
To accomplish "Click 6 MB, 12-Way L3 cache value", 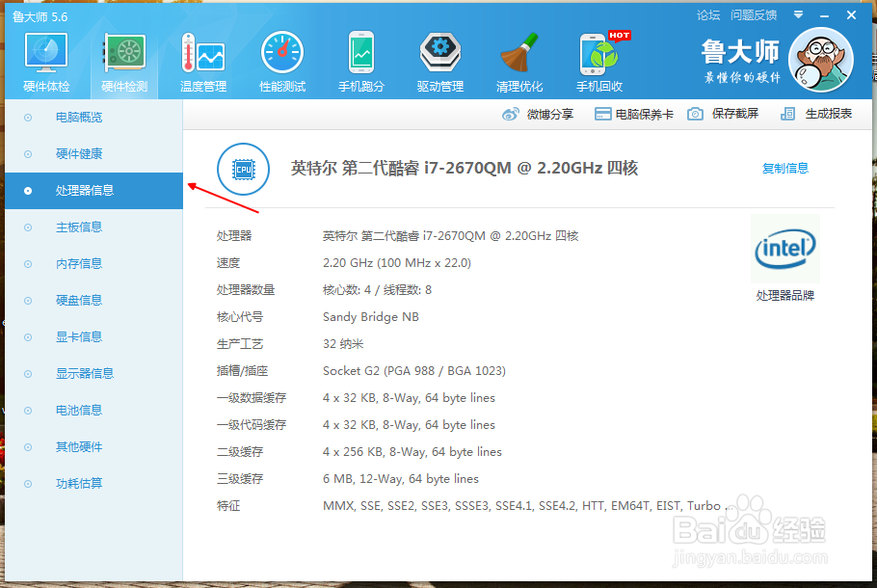I will click(x=401, y=479).
